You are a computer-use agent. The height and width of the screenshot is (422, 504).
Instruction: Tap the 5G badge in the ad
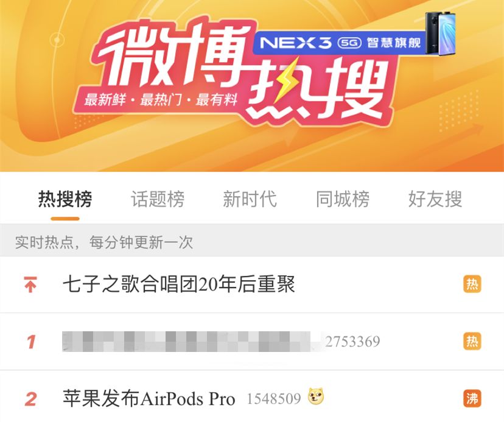tap(349, 43)
